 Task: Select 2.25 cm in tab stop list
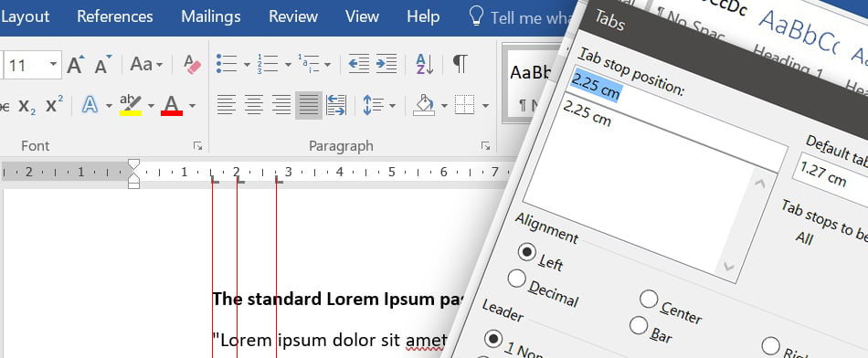coord(587,113)
